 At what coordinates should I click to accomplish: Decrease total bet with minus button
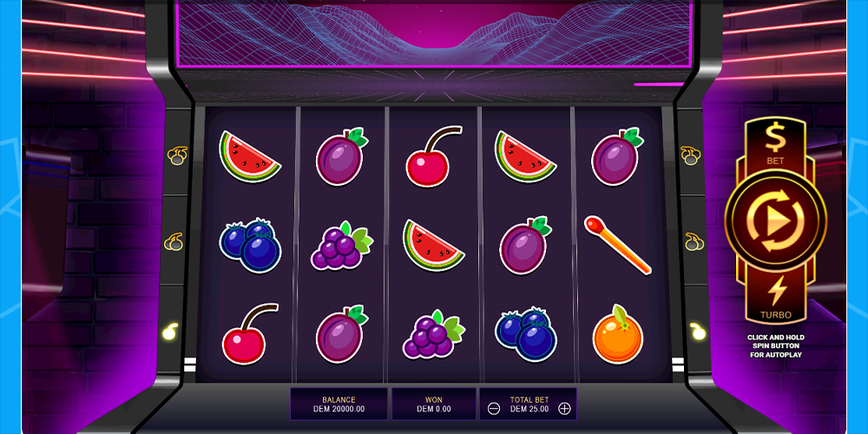[x=495, y=409]
